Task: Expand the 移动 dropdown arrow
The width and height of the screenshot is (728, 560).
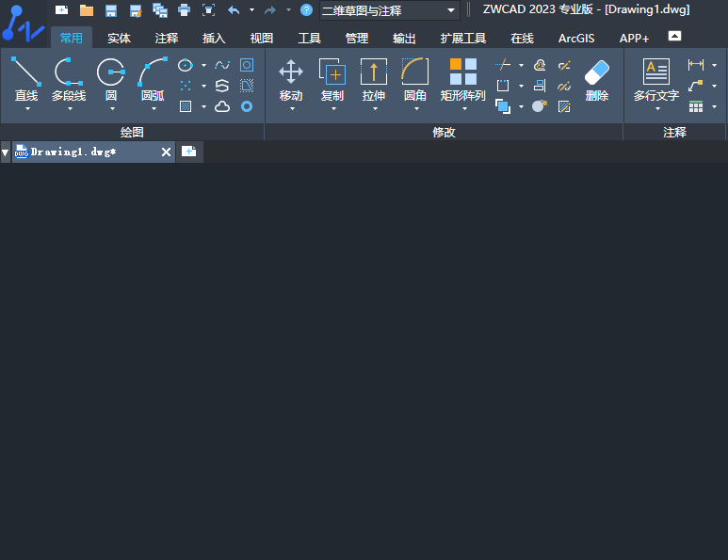Action: tap(293, 108)
